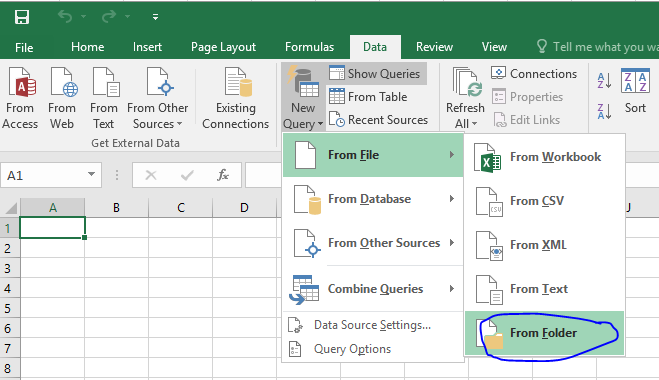
Task: Click the Select All corner triangle
Action: [x=10, y=208]
